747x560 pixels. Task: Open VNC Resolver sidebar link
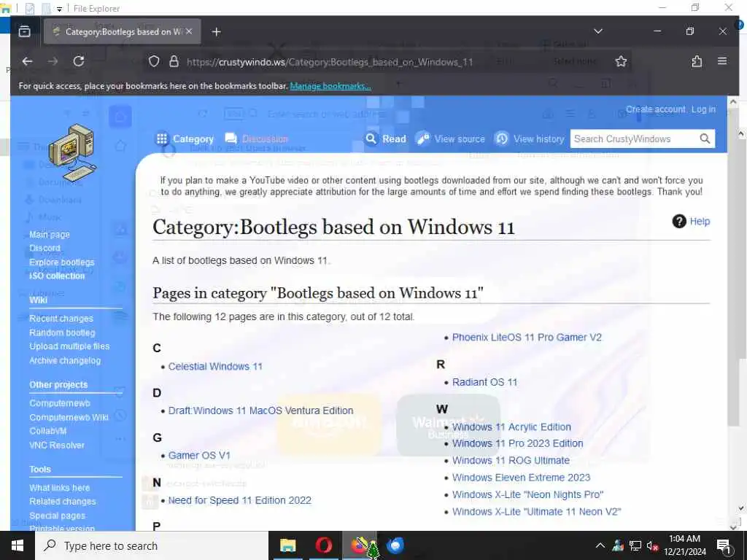pos(57,446)
